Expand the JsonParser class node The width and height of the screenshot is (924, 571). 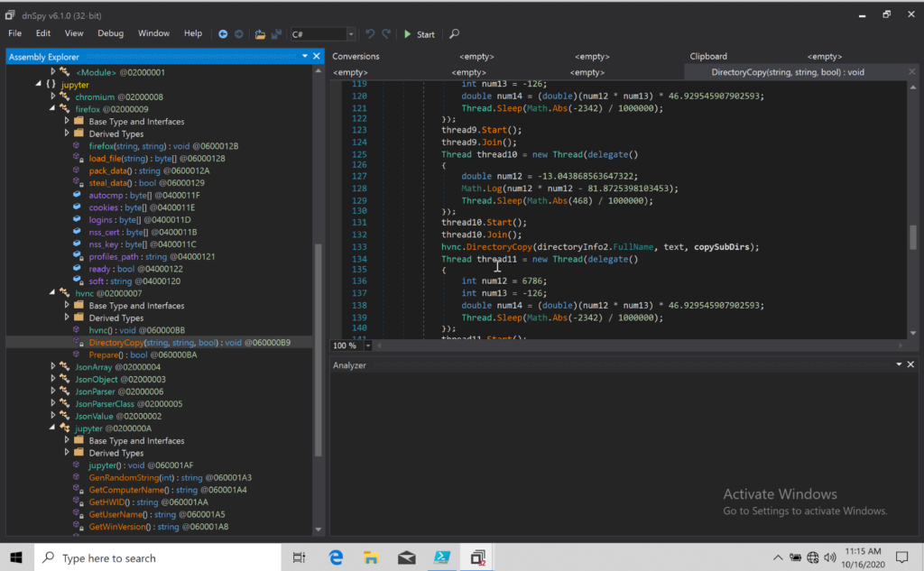click(x=53, y=391)
